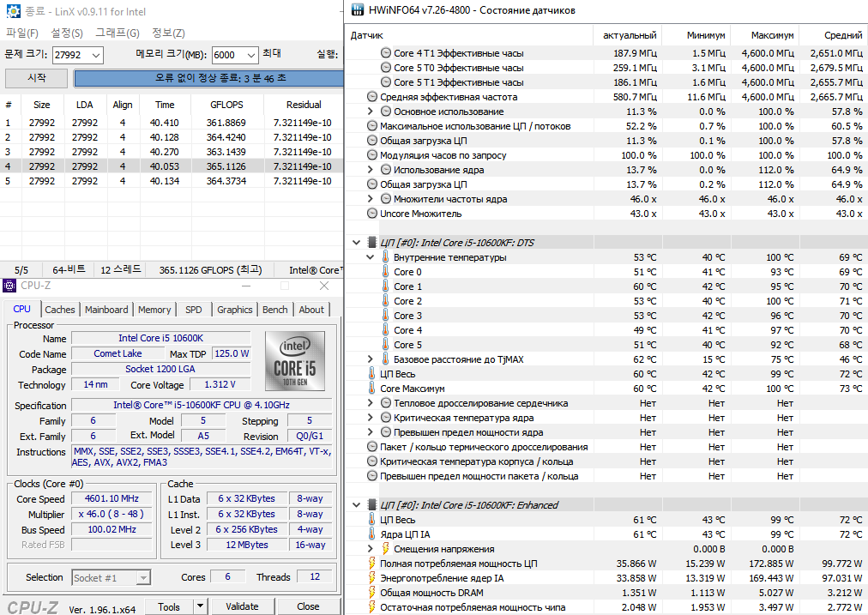Viewport: 868px width, 615px height.
Task: Open the problem size dropdown showing 27992
Action: coord(96,55)
